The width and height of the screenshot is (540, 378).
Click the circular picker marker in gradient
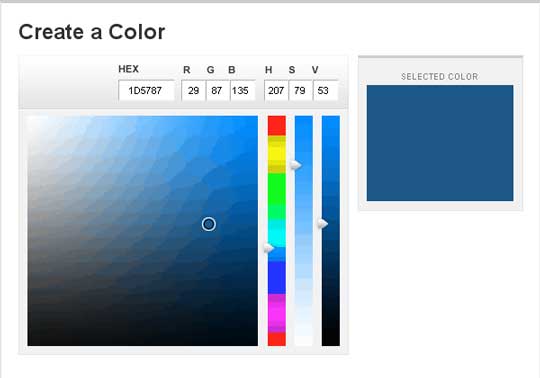pos(209,224)
